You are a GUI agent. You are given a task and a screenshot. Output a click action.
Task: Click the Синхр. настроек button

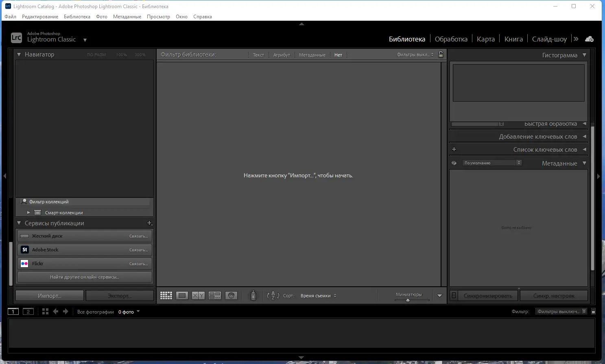pyautogui.click(x=554, y=296)
